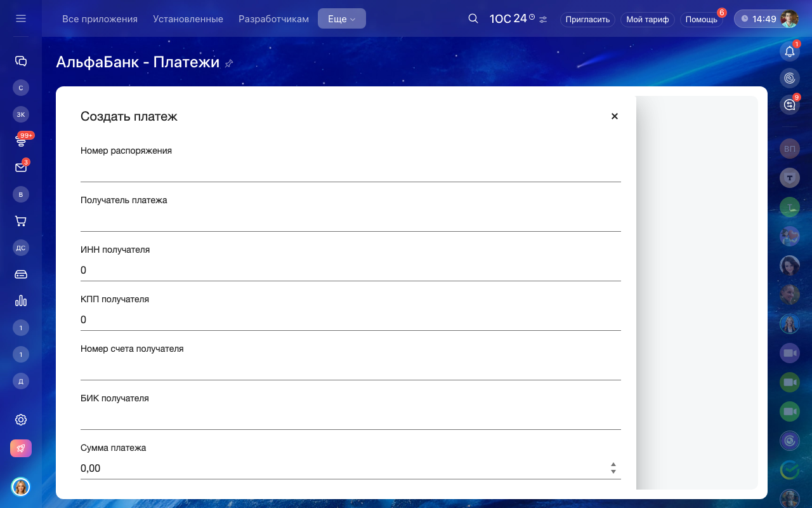
Task: Increase Сумма платежа with up arrow
Action: [613, 464]
